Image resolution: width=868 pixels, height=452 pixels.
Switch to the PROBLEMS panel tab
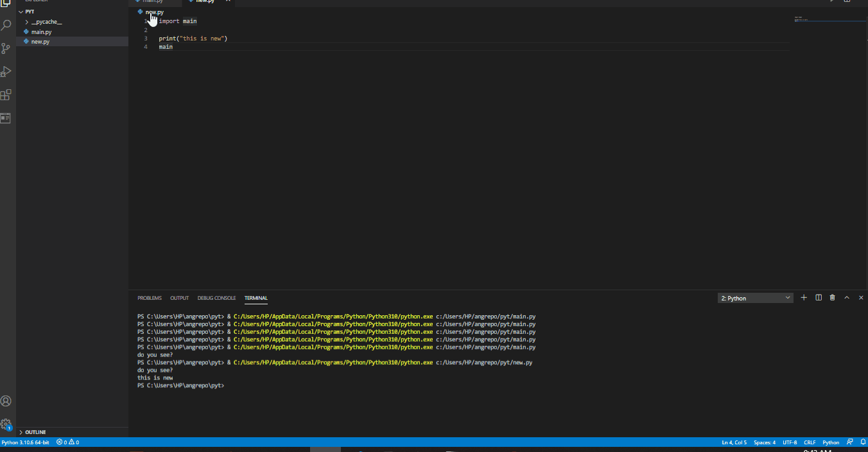[x=150, y=298]
